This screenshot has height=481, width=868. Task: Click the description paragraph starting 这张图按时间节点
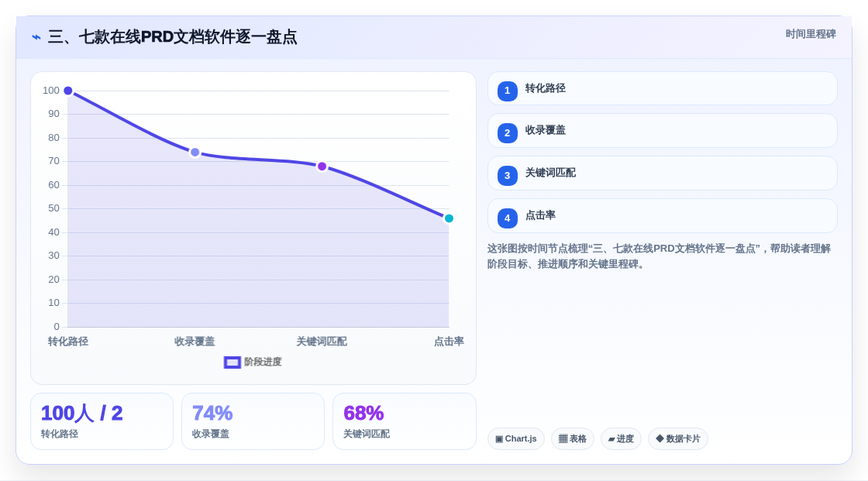659,256
